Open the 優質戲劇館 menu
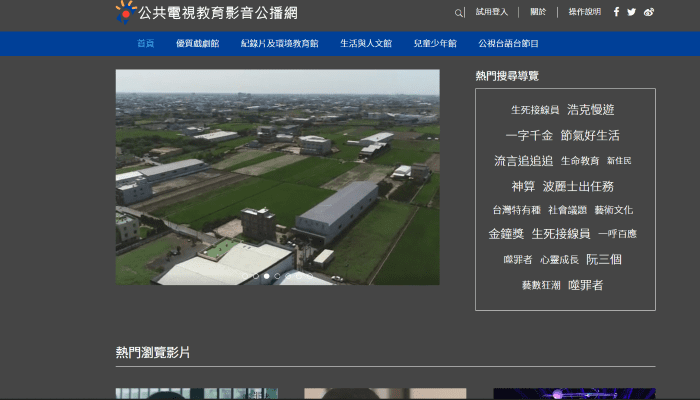Screen dimensions: 700x400 (x=195, y=44)
